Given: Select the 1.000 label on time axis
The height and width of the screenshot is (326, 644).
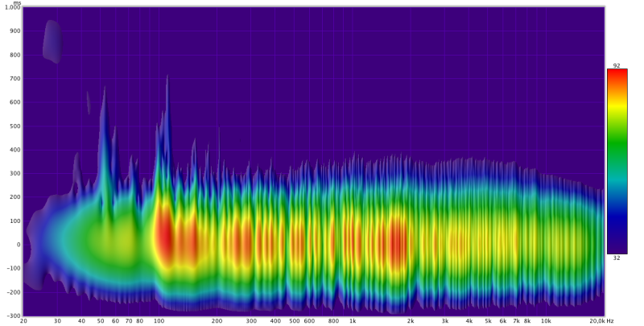Looking at the screenshot, I should (x=13, y=7).
